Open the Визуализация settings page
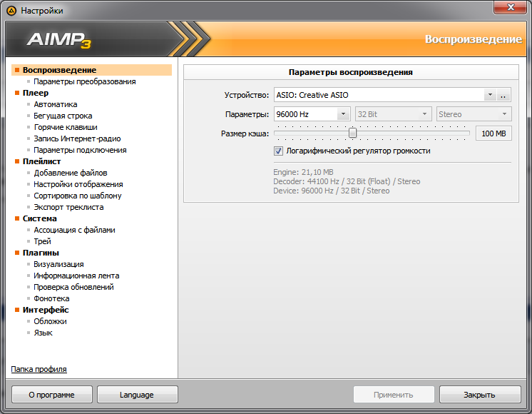Viewport: 532px width, 414px height. click(x=58, y=264)
